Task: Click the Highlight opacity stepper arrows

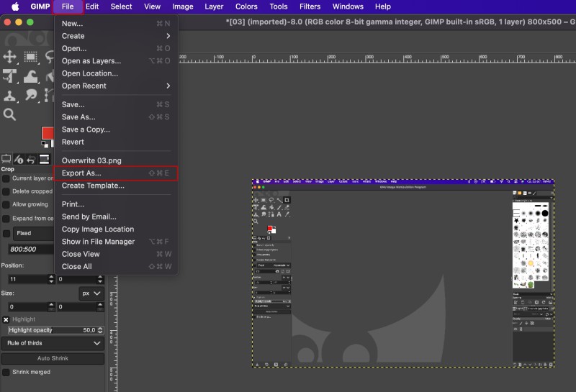Action: tap(100, 330)
